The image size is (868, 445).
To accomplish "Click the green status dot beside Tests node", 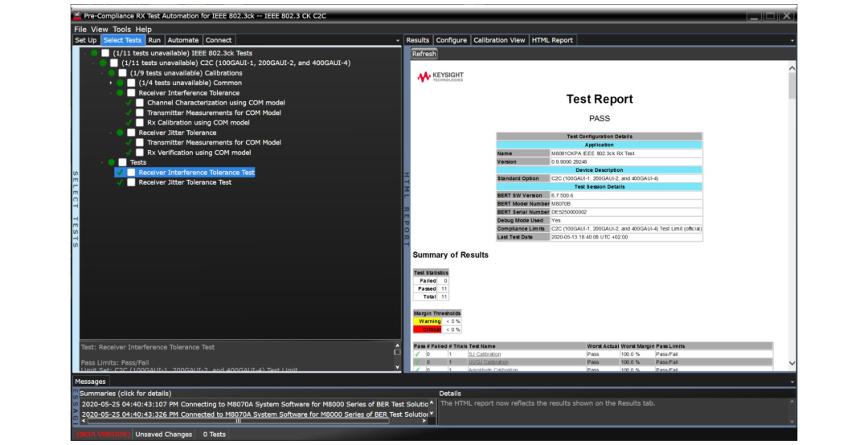I will [112, 163].
